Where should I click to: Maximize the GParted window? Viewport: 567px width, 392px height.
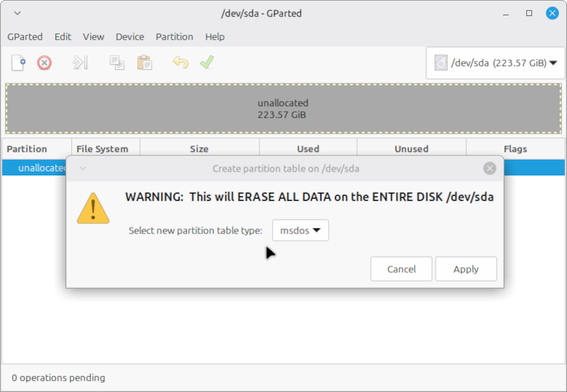pyautogui.click(x=529, y=13)
